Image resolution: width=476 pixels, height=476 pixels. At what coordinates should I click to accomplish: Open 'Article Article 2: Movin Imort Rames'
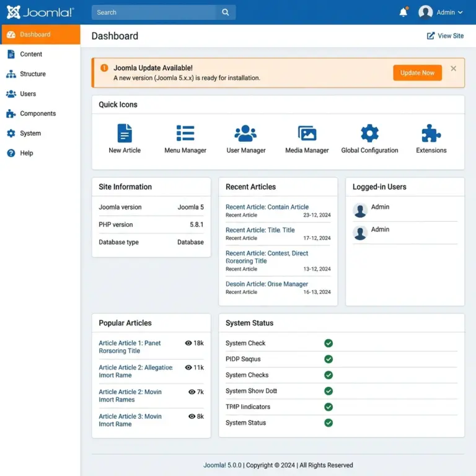(x=130, y=395)
